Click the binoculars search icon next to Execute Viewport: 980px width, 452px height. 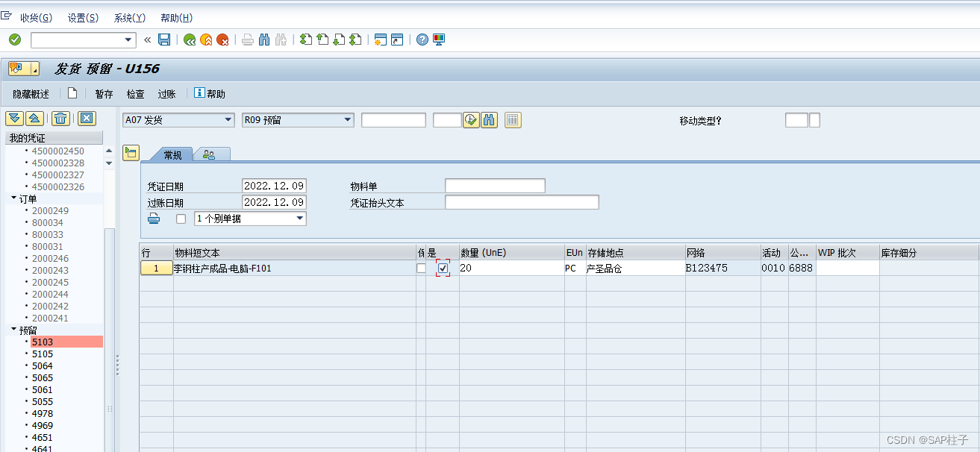coord(489,120)
